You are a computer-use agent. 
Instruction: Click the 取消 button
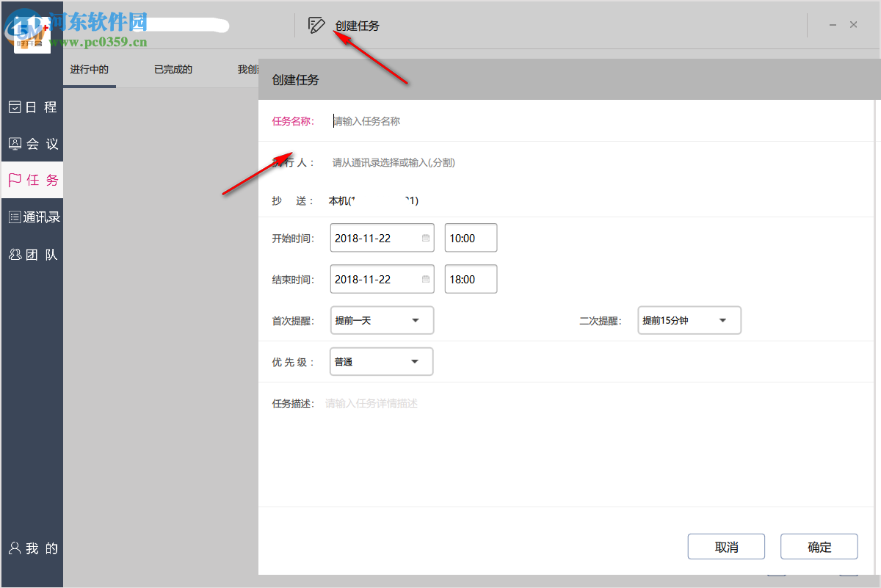tap(726, 547)
